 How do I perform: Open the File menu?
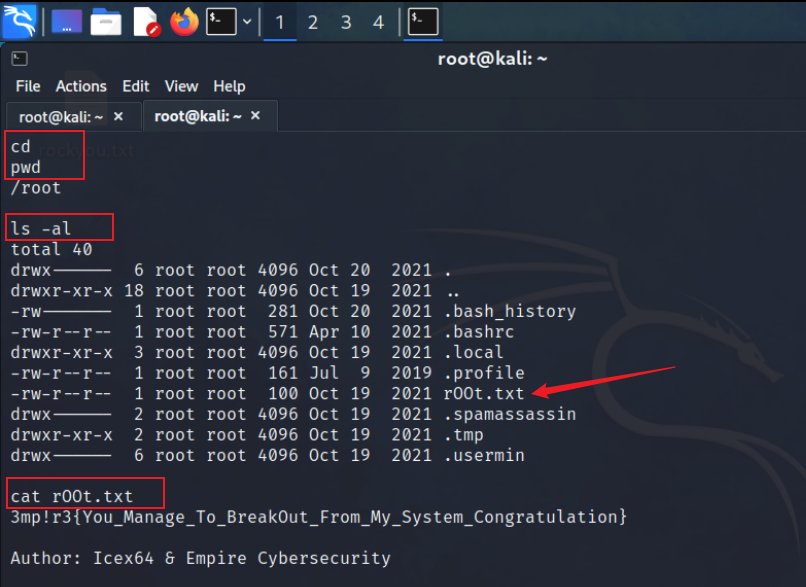coord(28,87)
